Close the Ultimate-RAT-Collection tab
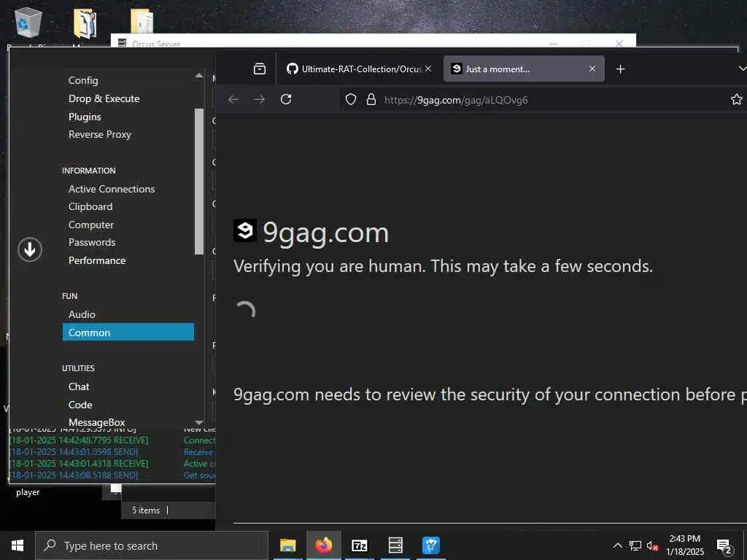Screen dimensions: 747x560 pos(428,69)
